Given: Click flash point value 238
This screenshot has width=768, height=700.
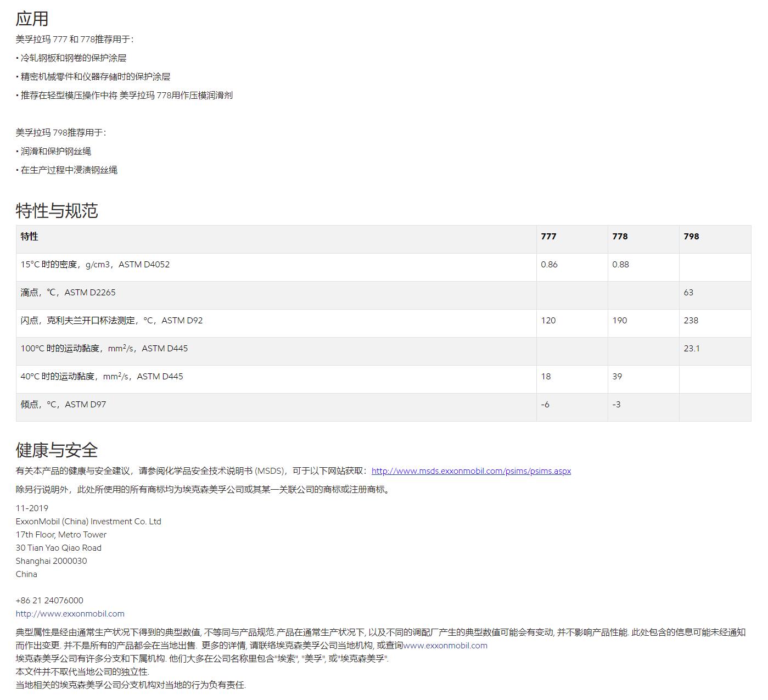Looking at the screenshot, I should pyautogui.click(x=691, y=321).
